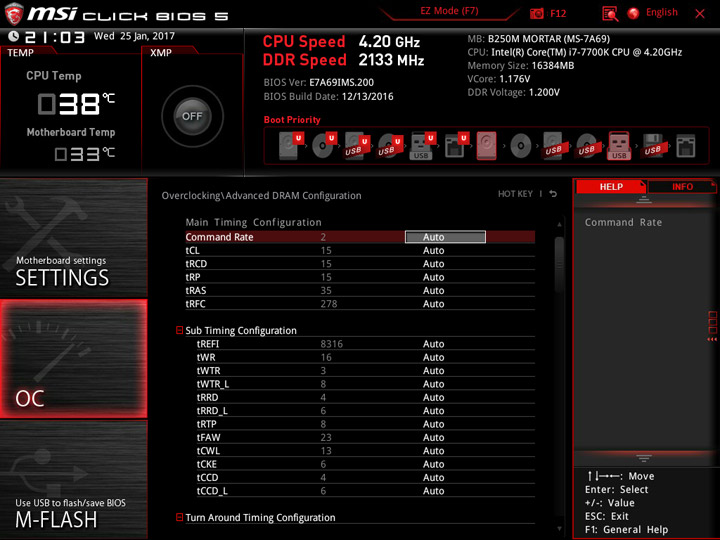Click the TEMP panel header
Image resolution: width=720 pixels, height=540 pixels.
(21, 53)
